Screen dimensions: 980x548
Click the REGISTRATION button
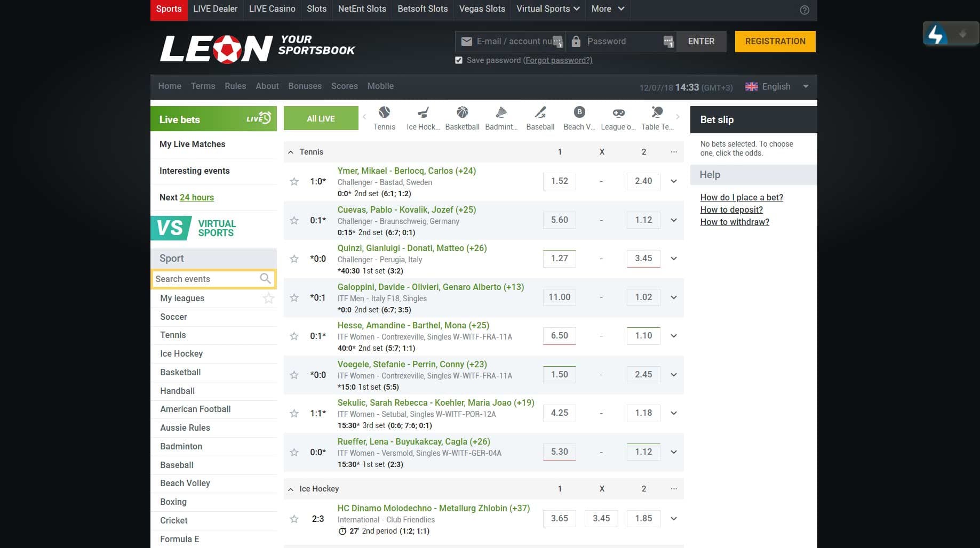click(x=775, y=42)
